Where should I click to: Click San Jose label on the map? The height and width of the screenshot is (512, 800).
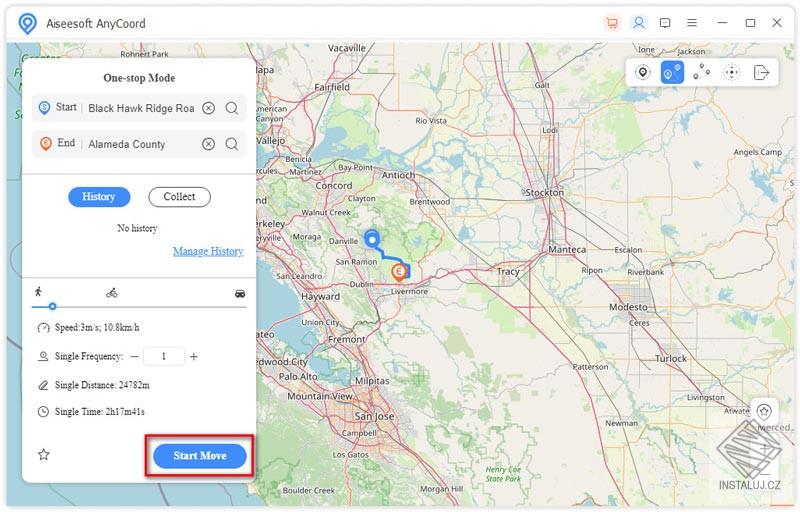[374, 416]
